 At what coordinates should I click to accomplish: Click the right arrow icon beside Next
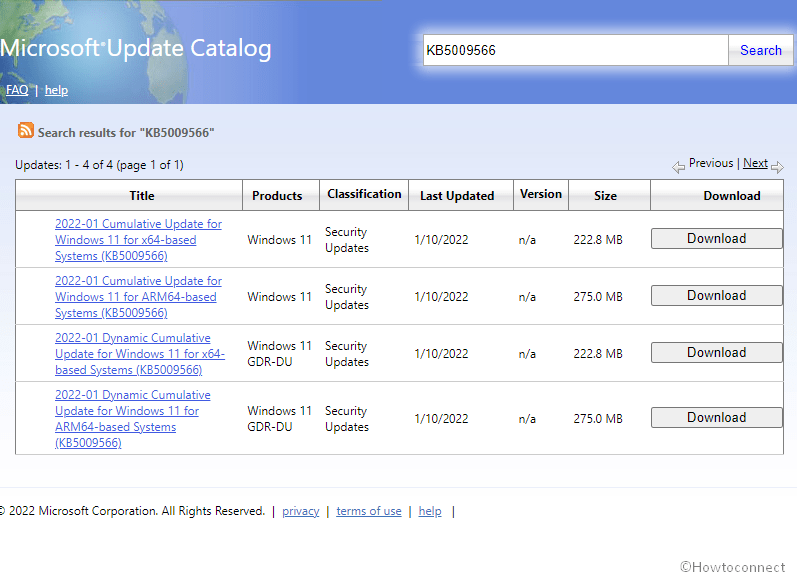tap(777, 166)
